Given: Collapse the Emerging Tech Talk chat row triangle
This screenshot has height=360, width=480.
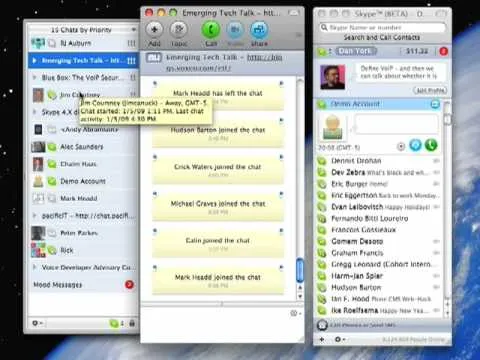Looking at the screenshot, I should coord(34,61).
